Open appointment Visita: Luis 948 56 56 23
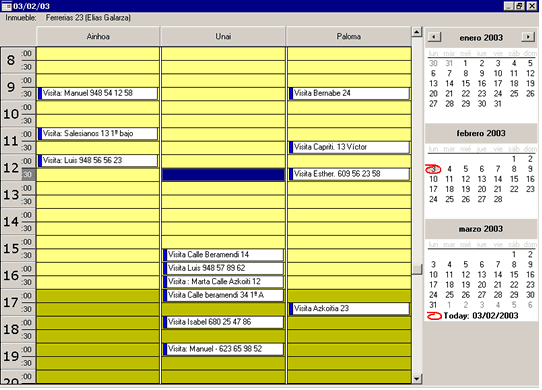The width and height of the screenshot is (542, 390). (x=98, y=161)
